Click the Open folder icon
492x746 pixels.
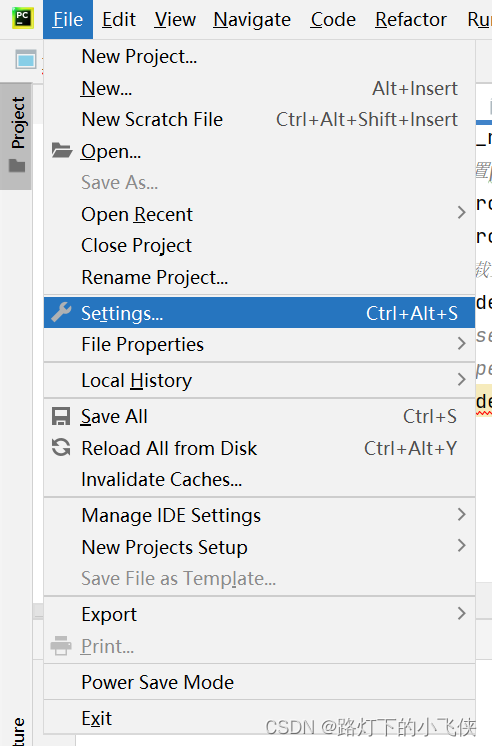(62, 150)
